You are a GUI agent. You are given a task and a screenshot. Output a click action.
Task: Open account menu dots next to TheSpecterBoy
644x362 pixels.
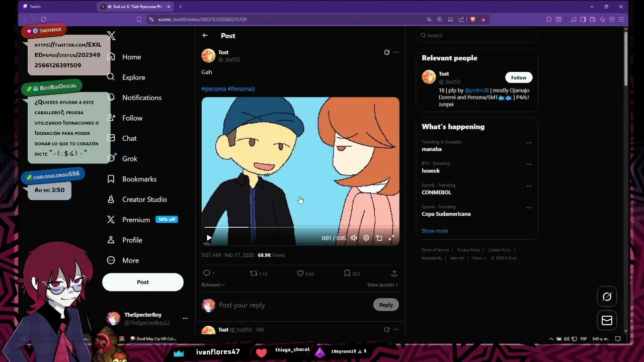(185, 318)
